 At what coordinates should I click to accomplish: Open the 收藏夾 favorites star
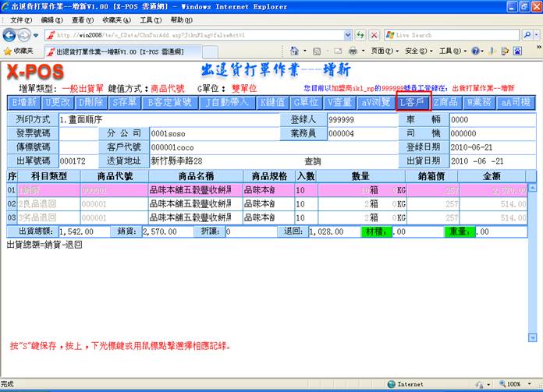[19, 51]
